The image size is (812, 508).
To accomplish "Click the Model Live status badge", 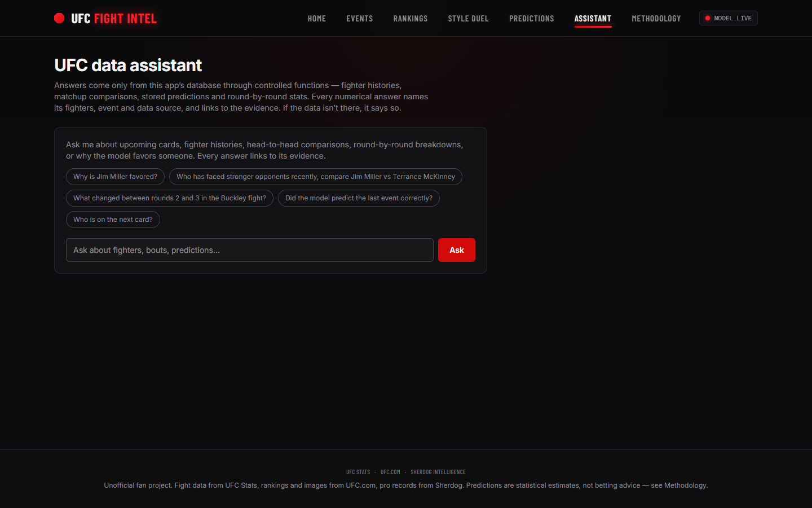I will pos(729,18).
